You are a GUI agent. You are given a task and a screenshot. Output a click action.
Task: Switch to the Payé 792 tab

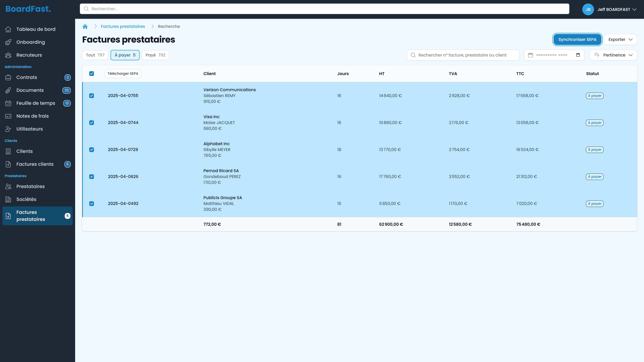click(155, 55)
